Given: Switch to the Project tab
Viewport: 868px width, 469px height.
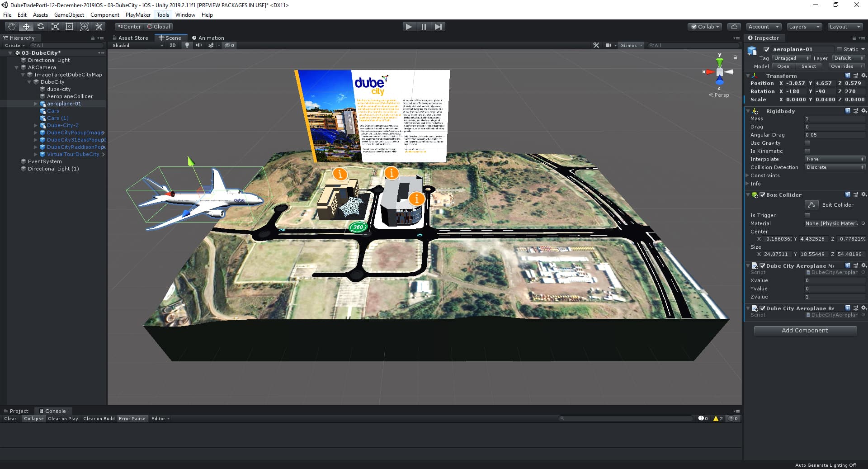Looking at the screenshot, I should pyautogui.click(x=16, y=411).
